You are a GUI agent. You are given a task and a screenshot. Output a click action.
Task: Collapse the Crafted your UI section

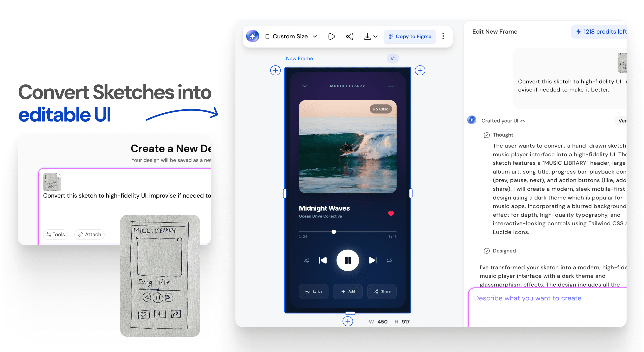pos(523,121)
